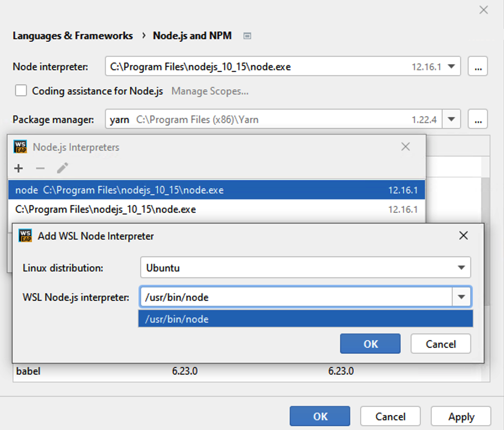The width and height of the screenshot is (504, 430).
Task: Expand the WSL Node.js interpreter dropdown arrow
Action: coord(461,297)
